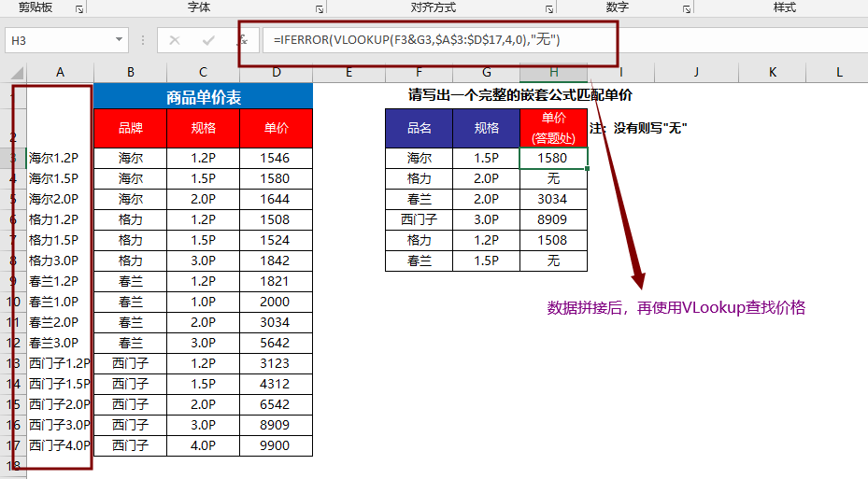This screenshot has height=479, width=868.
Task: Select column J header
Action: (696, 73)
